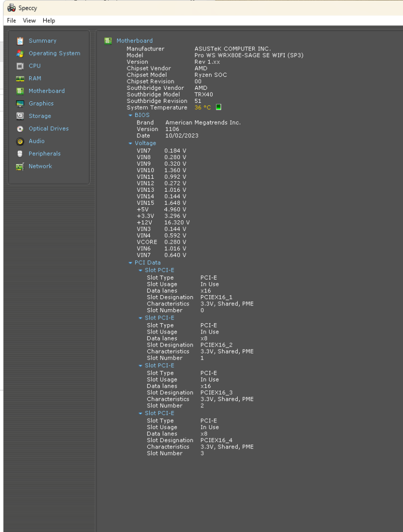
Task: Open the File menu
Action: coord(11,20)
